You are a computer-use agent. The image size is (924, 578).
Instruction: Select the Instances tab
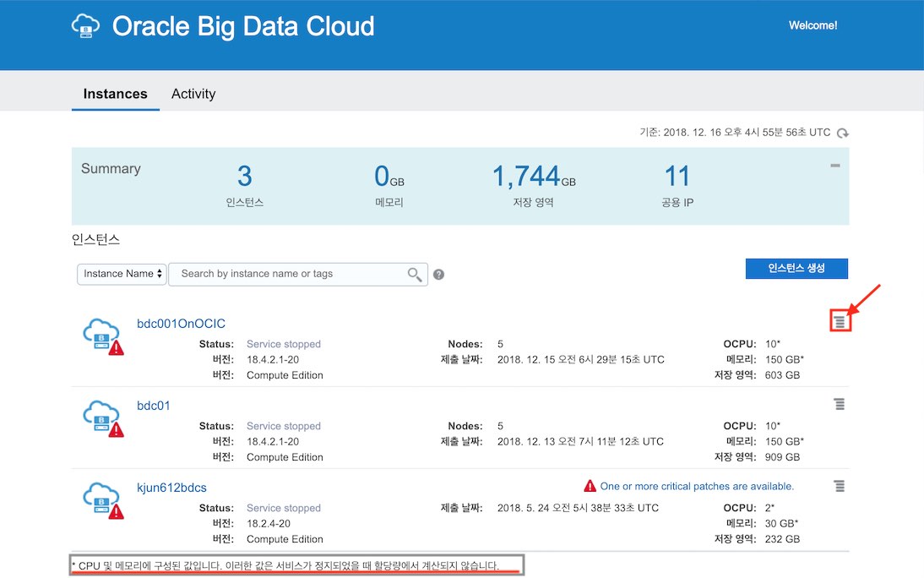pos(115,94)
